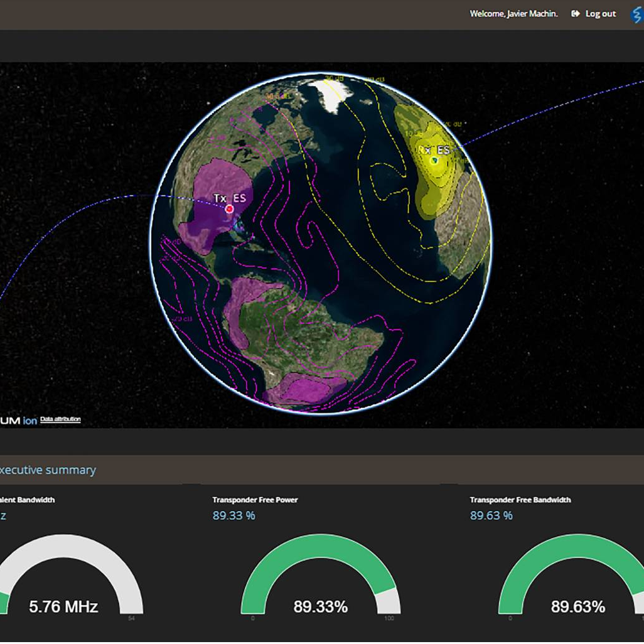Select the green Rx ES marker over Spain
This screenshot has width=644, height=644.
pos(433,161)
